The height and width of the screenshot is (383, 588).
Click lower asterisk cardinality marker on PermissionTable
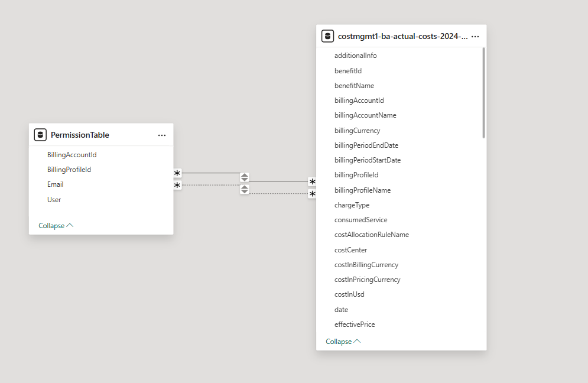click(x=177, y=186)
